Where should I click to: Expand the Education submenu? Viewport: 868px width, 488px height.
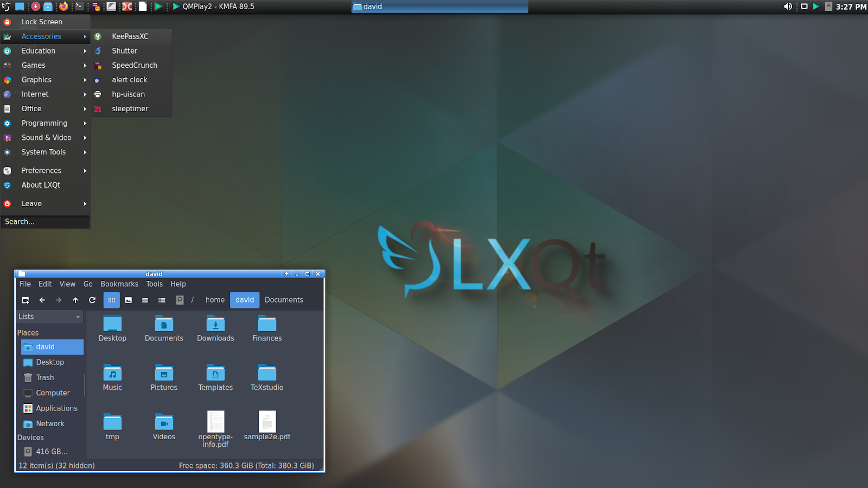pos(46,51)
